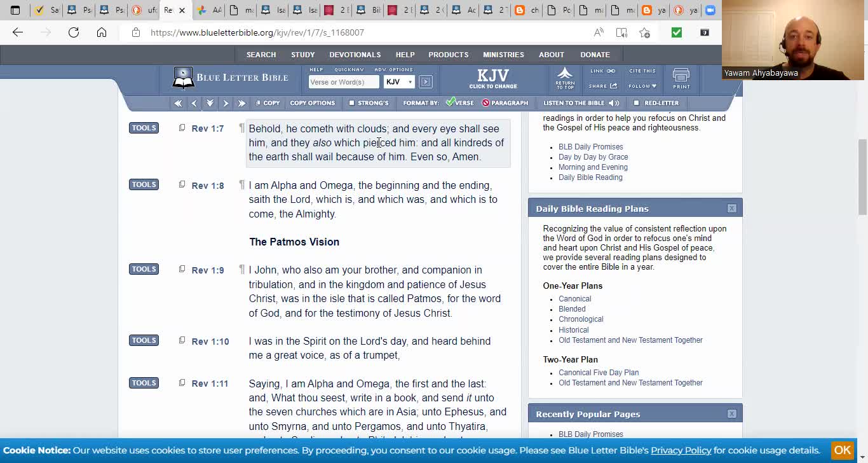Click the browser address bar URL

click(257, 32)
